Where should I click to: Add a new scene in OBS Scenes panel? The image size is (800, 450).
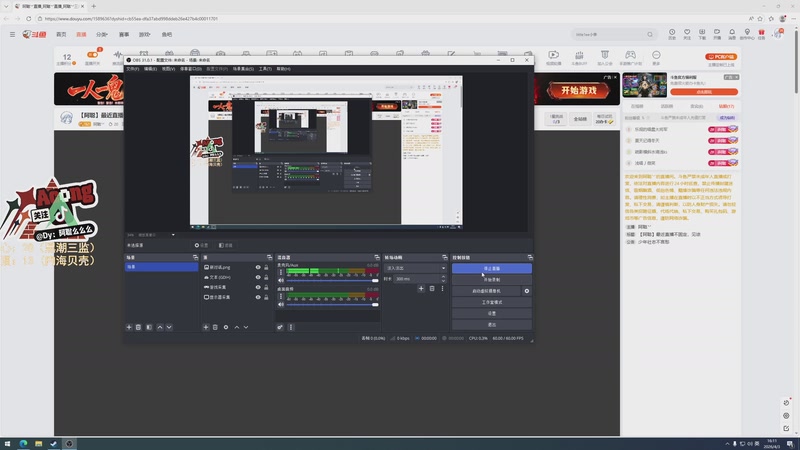pyautogui.click(x=129, y=327)
